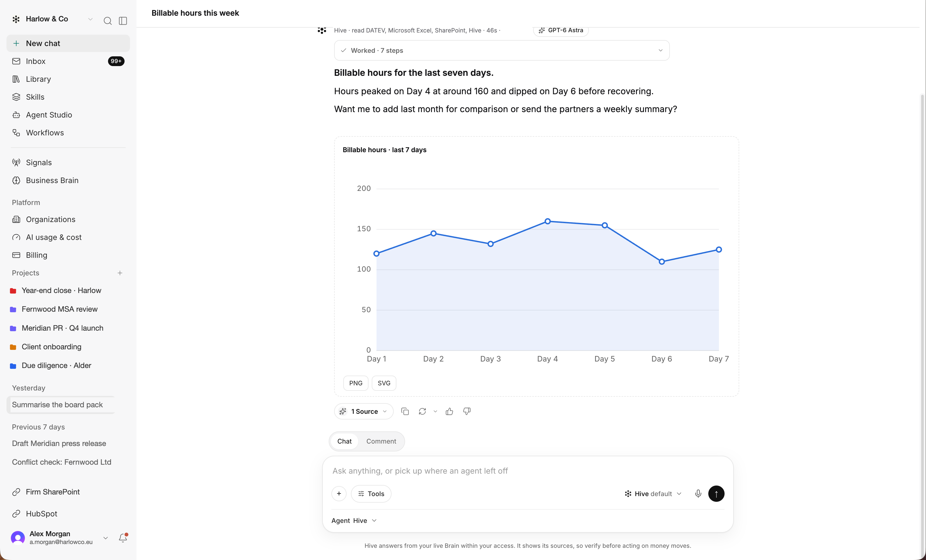Switch to the Comment tab
This screenshot has width=926, height=560.
pyautogui.click(x=381, y=441)
